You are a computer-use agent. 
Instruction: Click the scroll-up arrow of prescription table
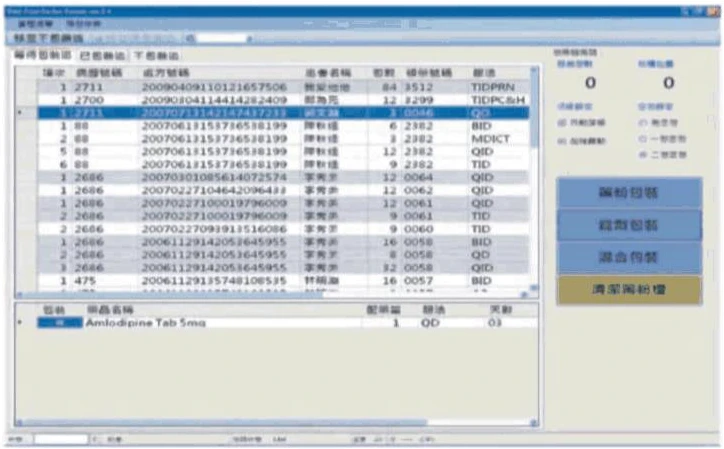[x=534, y=70]
